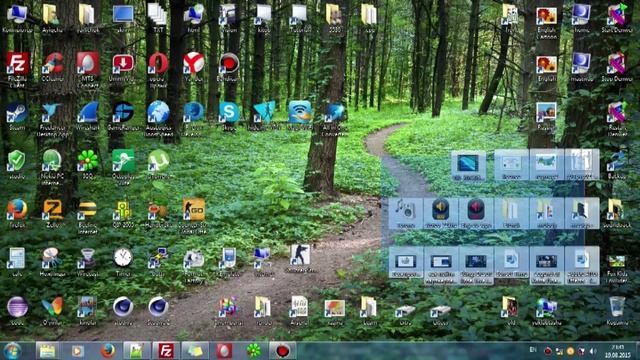Click the taskbar clock and date
The width and height of the screenshot is (640, 360).
pyautogui.click(x=618, y=351)
